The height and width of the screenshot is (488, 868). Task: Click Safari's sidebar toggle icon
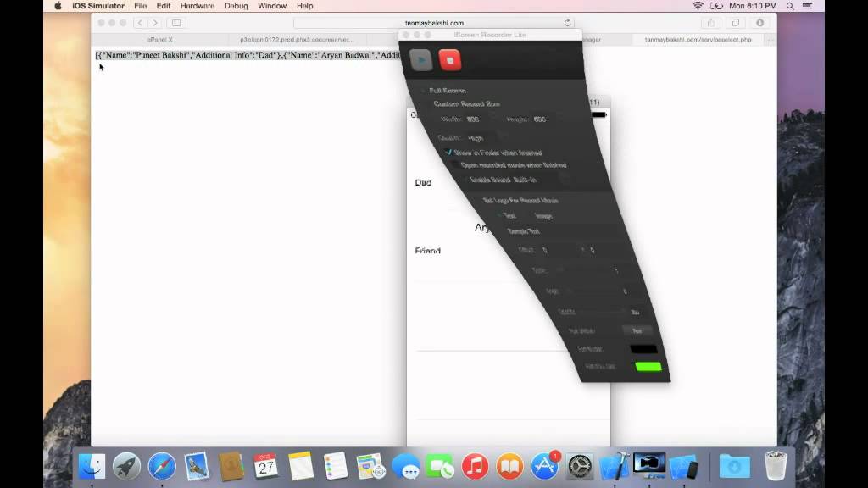(176, 23)
